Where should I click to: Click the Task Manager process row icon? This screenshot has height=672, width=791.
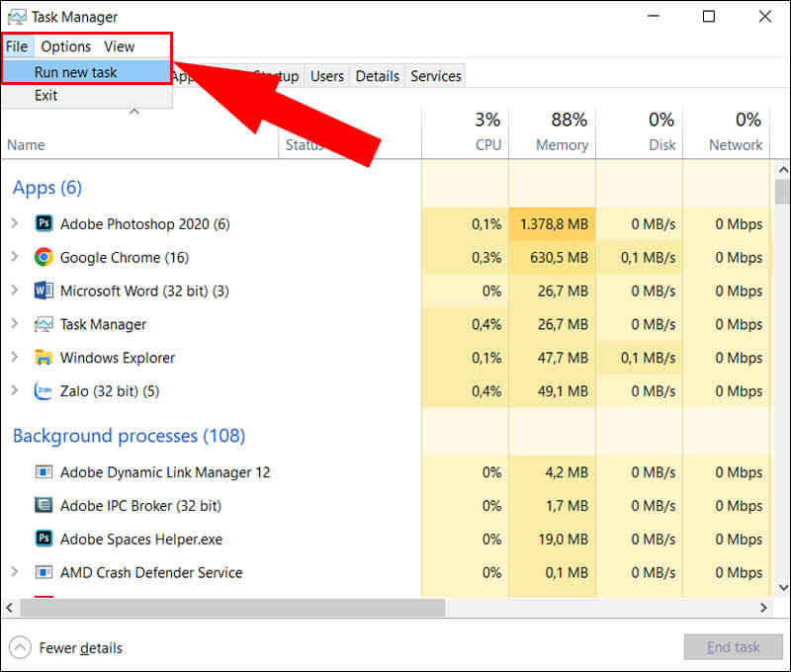click(x=44, y=324)
